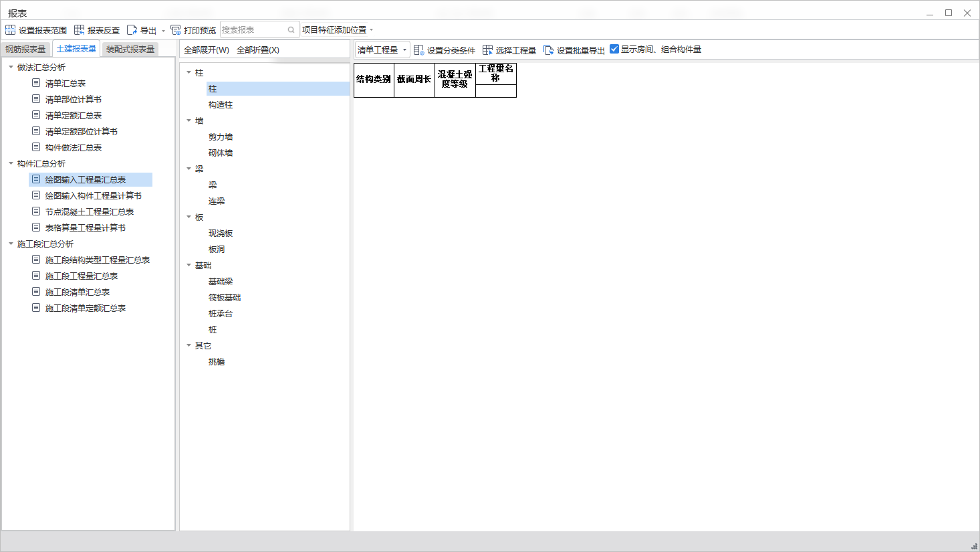Screen dimensions: 980x552
Task: Collapse the 其它 category node
Action: 189,345
